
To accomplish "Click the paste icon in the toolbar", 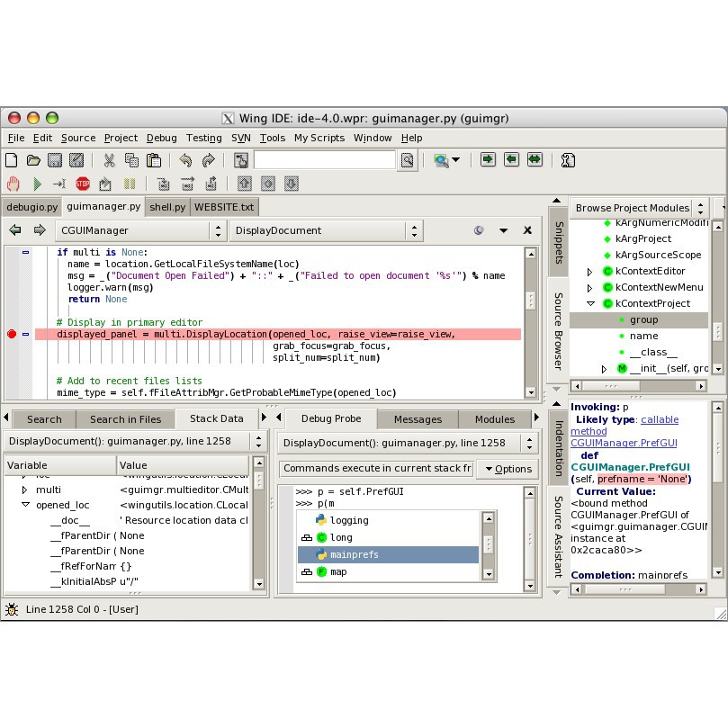I will click(156, 159).
